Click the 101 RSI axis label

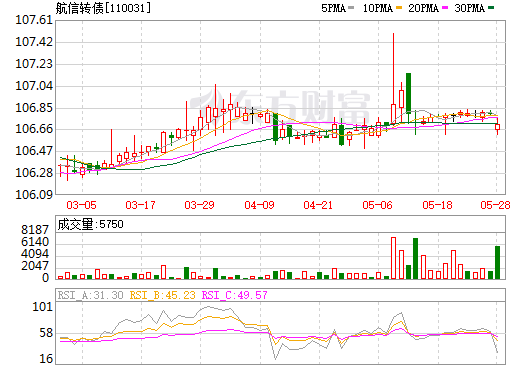(x=42, y=307)
